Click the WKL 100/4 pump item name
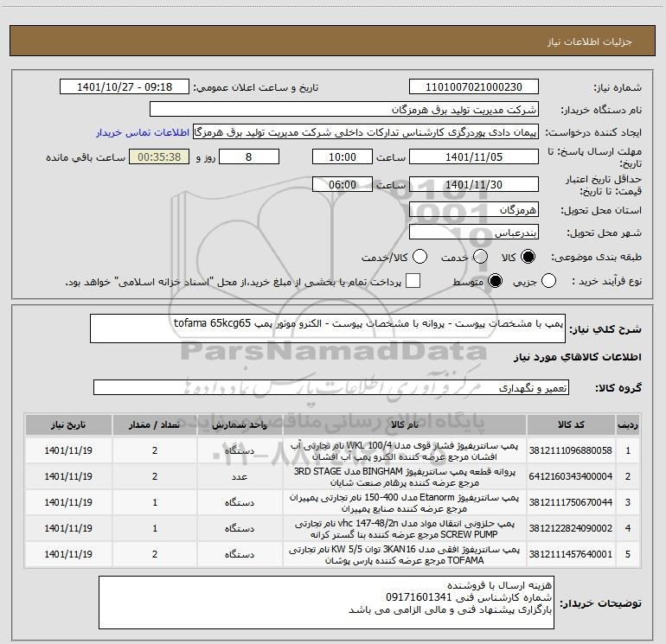This screenshot has width=666, height=644. pyautogui.click(x=405, y=451)
